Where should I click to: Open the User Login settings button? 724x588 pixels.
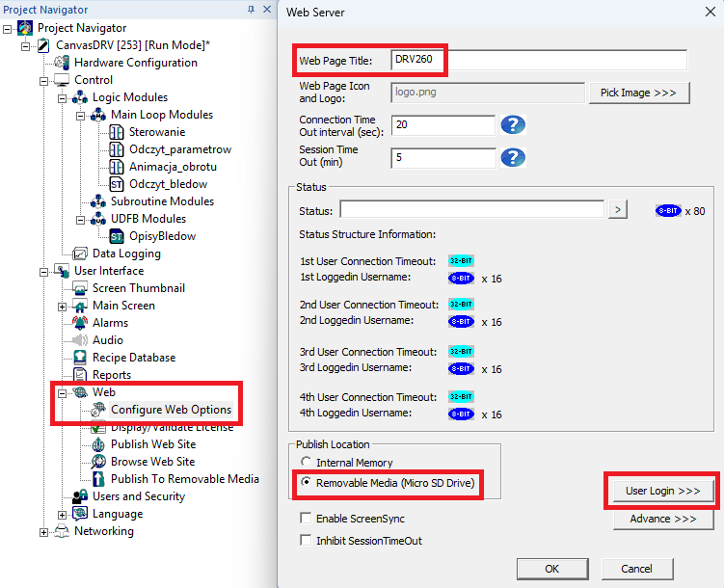click(x=662, y=491)
